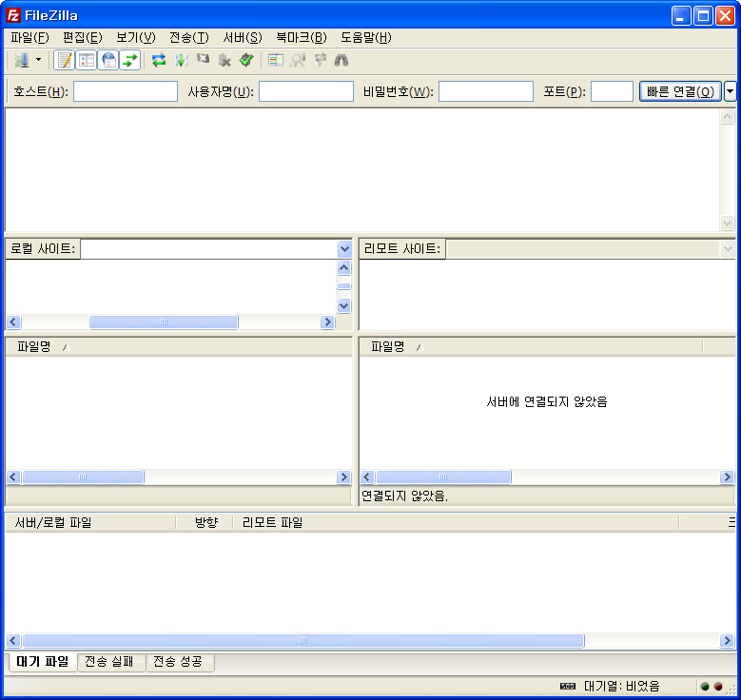Image resolution: width=741 pixels, height=700 pixels.
Task: Click the disconnect from server icon
Action: pyautogui.click(x=224, y=60)
